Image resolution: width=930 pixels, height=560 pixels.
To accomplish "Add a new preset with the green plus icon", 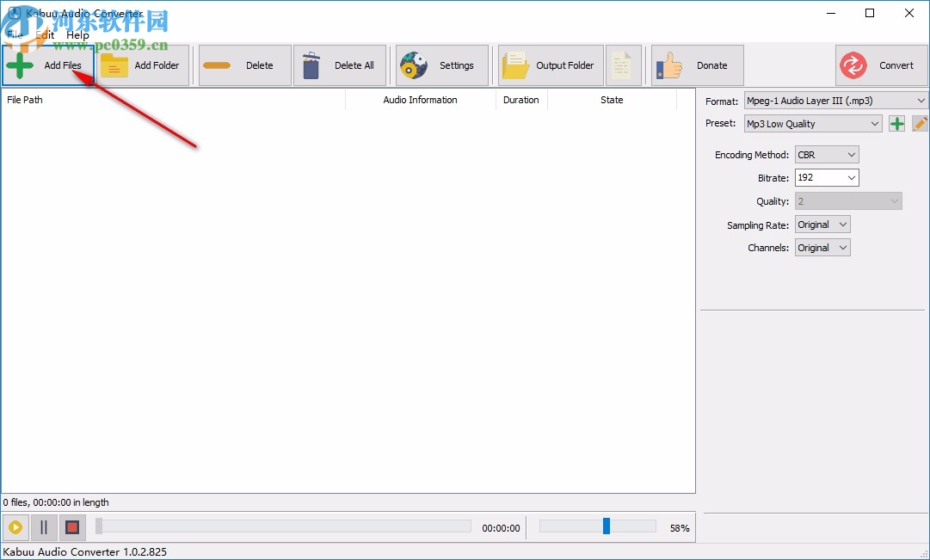I will (x=896, y=123).
